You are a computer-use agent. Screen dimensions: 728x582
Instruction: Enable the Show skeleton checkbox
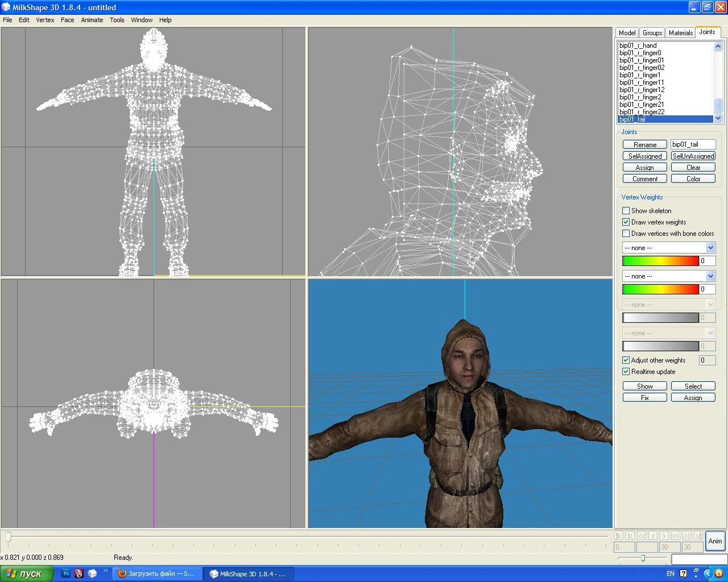coord(626,211)
